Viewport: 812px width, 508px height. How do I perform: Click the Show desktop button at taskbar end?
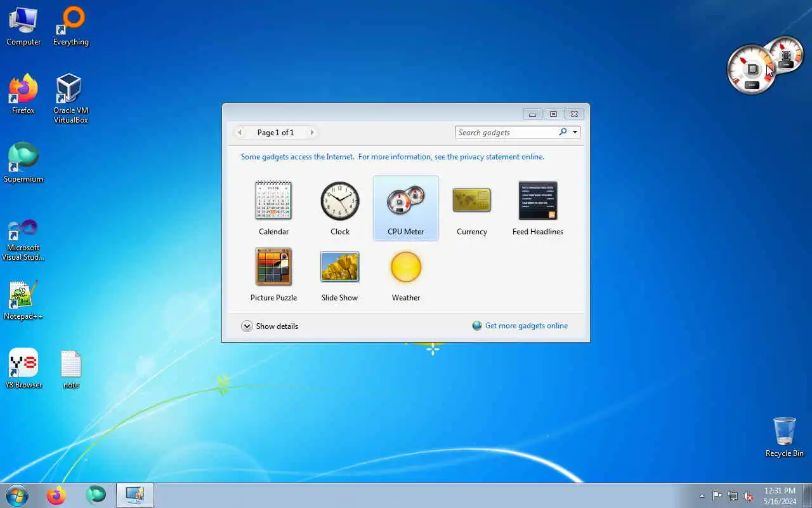click(807, 496)
